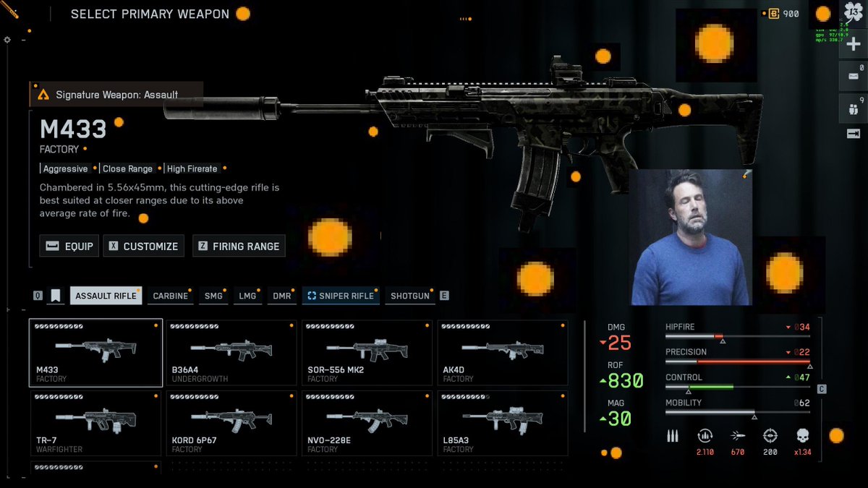Image resolution: width=868 pixels, height=488 pixels.
Task: Click the 900 currency balance
Action: (x=791, y=14)
